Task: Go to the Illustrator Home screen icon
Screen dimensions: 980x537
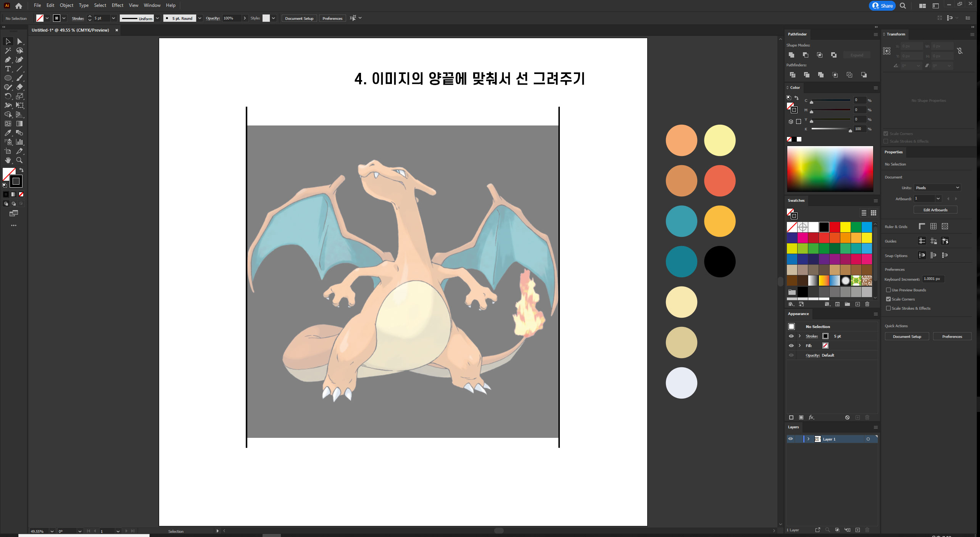Action: click(x=19, y=6)
